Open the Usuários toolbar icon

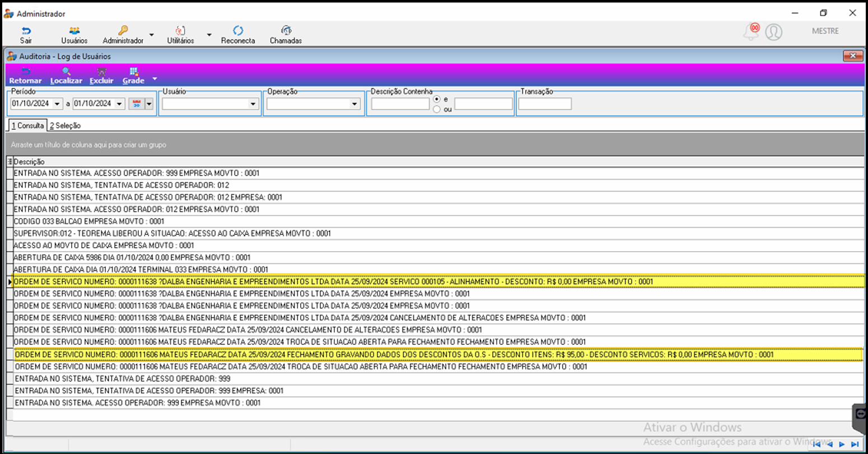74,31
